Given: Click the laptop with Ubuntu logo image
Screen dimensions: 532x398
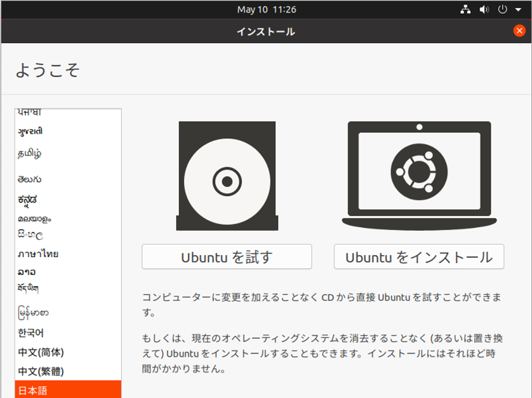Looking at the screenshot, I should coord(420,176).
